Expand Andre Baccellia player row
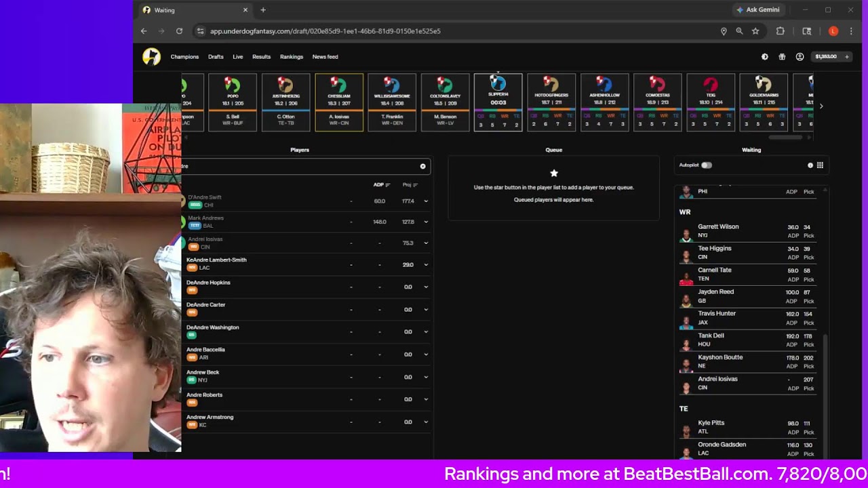Screen dimensions: 868x488 click(426, 354)
